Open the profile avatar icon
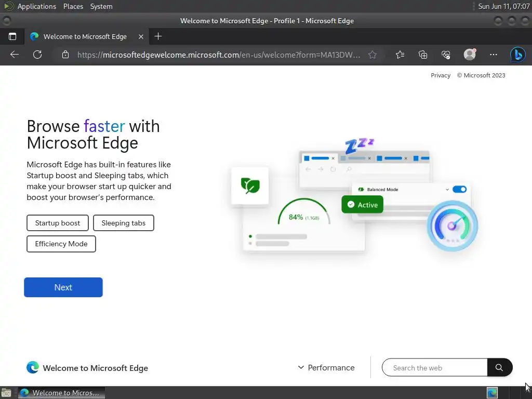 [470, 54]
